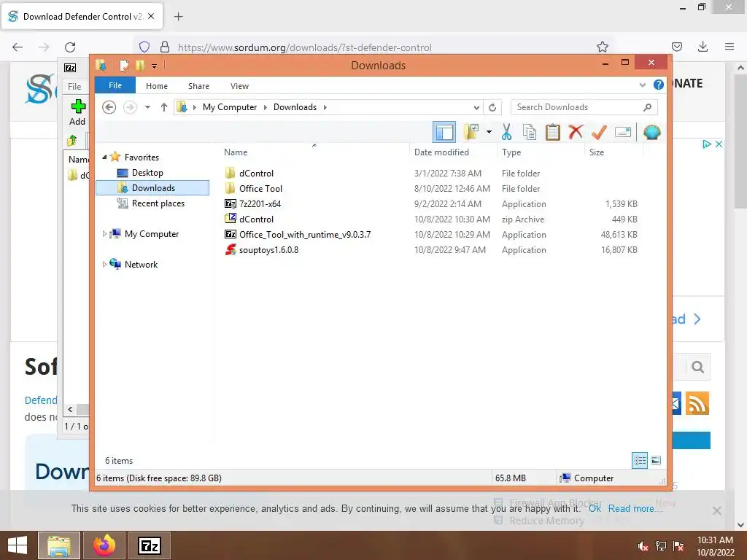
Task: Sort by Size column header
Action: tap(597, 152)
